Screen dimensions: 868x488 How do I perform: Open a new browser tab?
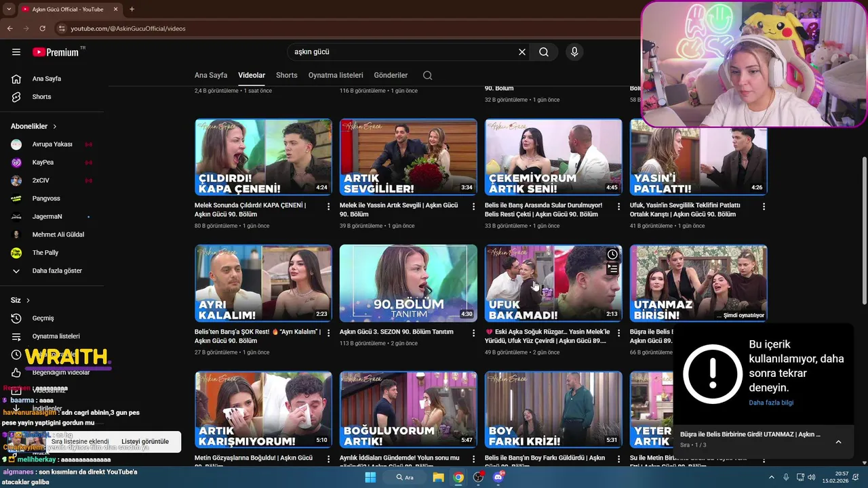click(x=132, y=9)
